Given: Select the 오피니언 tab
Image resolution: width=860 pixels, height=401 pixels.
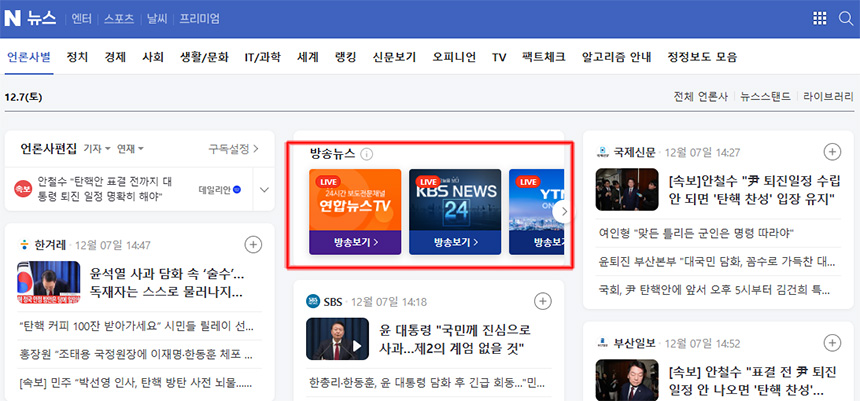Looking at the screenshot, I should (454, 57).
